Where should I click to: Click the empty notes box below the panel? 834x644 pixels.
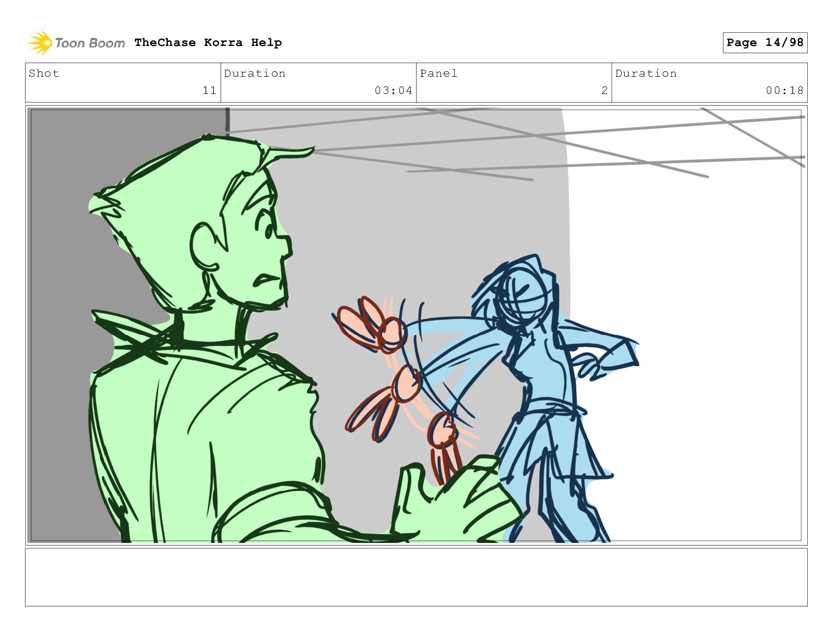click(416, 577)
